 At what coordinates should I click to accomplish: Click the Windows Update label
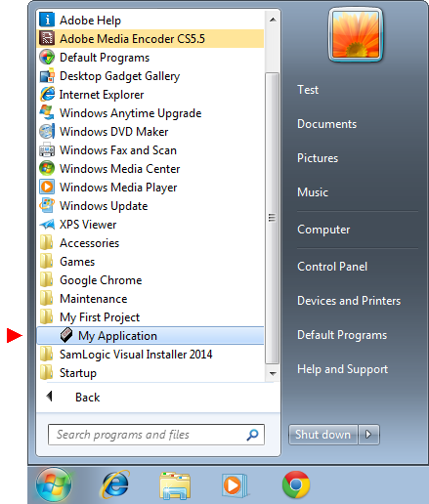(104, 206)
